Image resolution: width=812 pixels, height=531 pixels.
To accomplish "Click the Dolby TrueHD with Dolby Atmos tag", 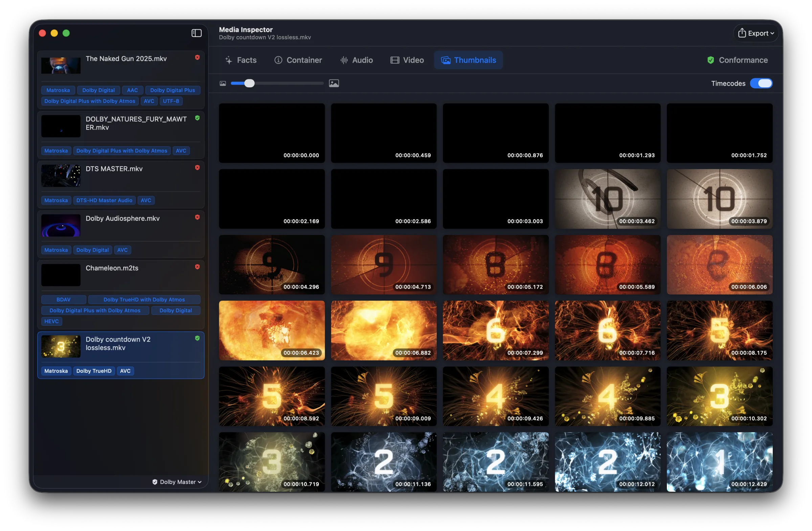I will pos(144,299).
